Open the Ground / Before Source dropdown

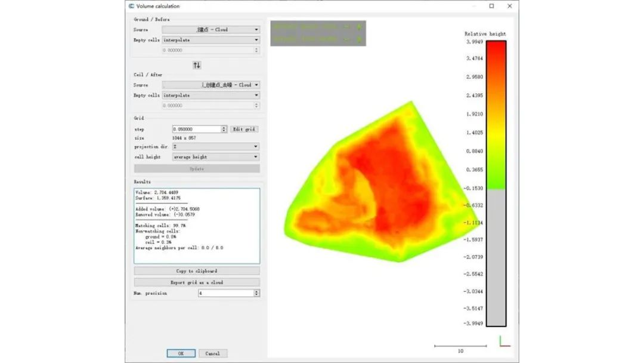pyautogui.click(x=211, y=29)
